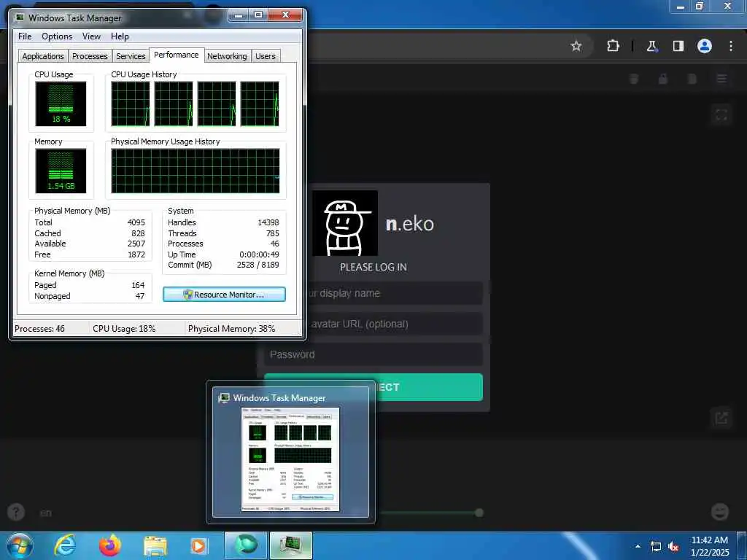Open Windows Media Player from taskbar

(x=198, y=546)
